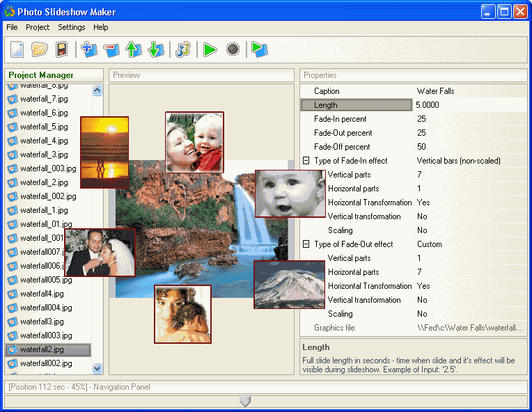Screen dimensions: 532x412
Task: Open background music settings icon
Action: tap(183, 49)
